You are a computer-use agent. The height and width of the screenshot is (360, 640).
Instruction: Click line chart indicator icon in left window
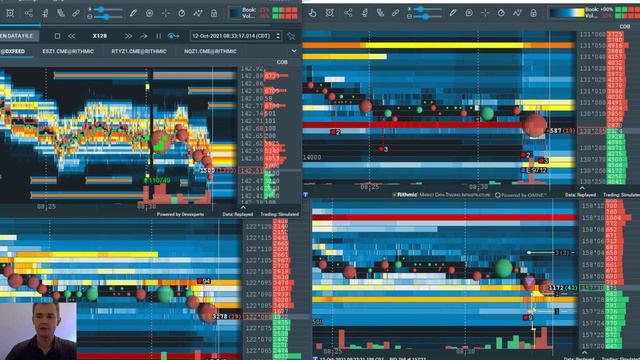[x=198, y=13]
